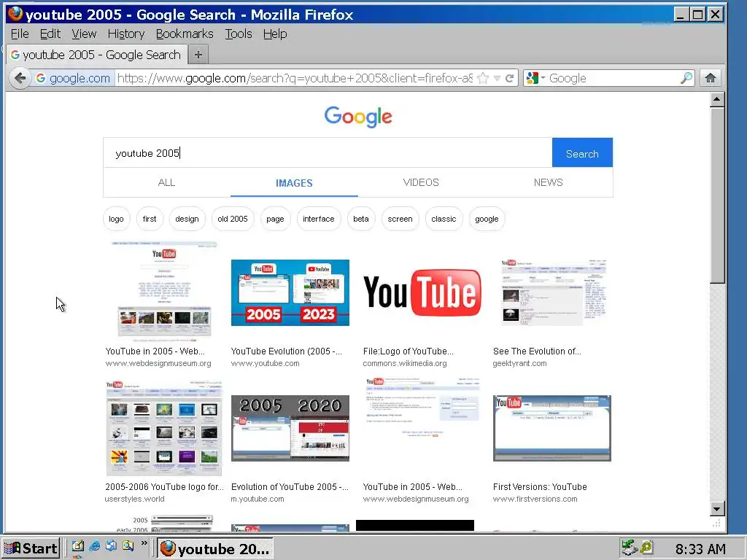The width and height of the screenshot is (747, 560).
Task: Click the bookmark star in the URL bar
Action: (x=483, y=78)
